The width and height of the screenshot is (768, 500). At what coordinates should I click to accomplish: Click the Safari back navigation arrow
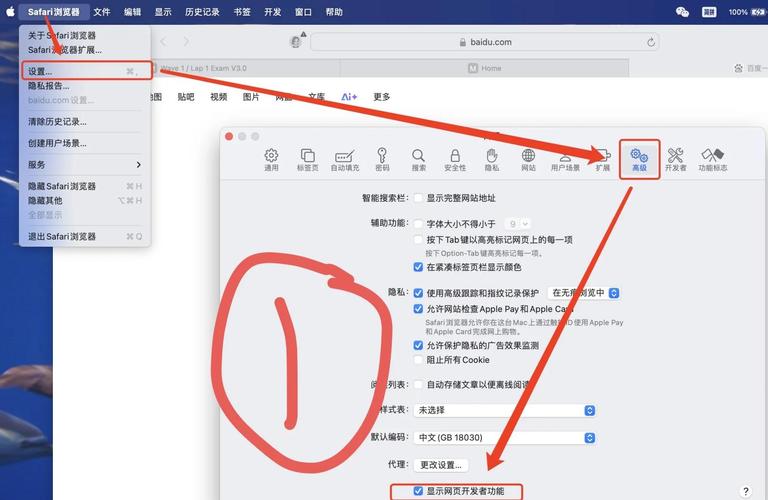pos(164,42)
